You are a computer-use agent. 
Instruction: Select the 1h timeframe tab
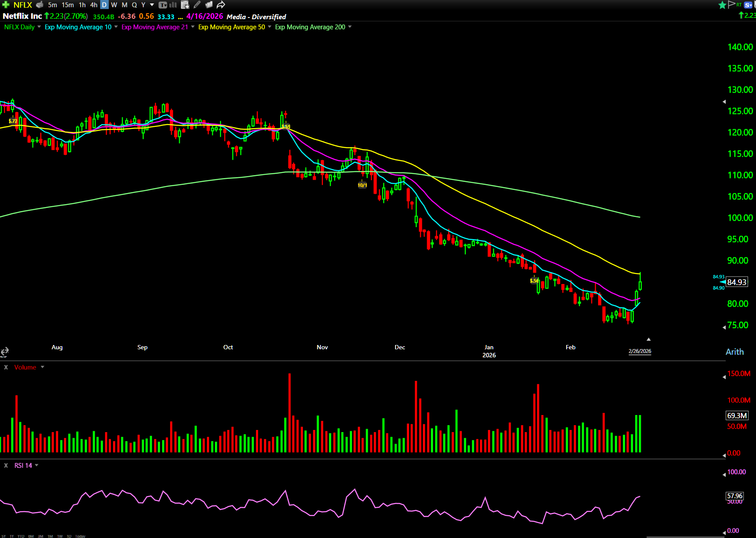pyautogui.click(x=82, y=5)
